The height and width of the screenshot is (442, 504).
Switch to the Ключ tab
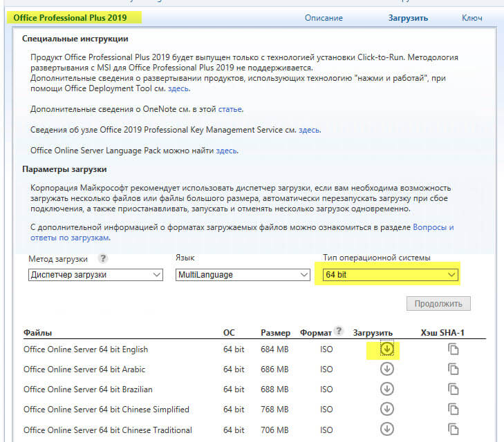coord(472,18)
